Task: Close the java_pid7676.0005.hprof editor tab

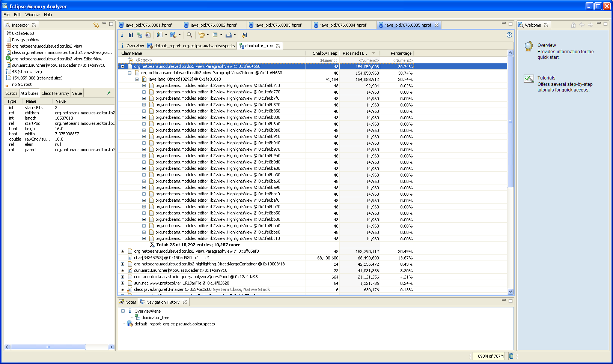Action: [437, 25]
